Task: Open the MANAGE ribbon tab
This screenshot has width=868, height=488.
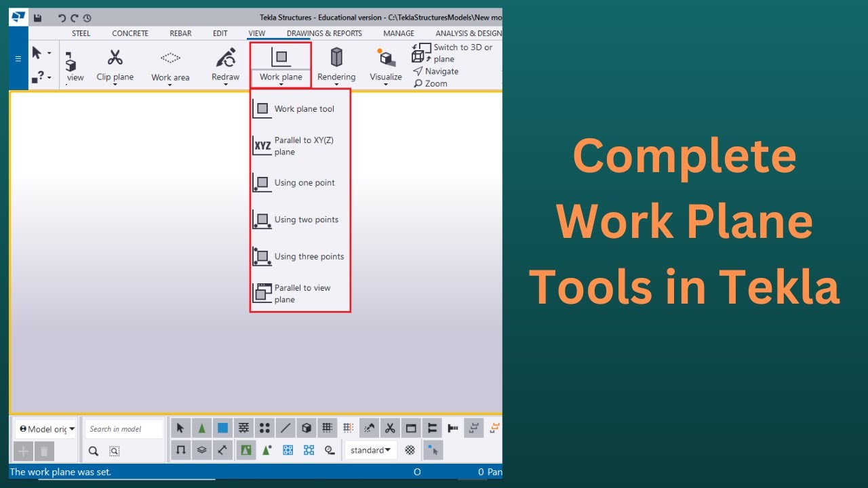Action: pyautogui.click(x=399, y=33)
